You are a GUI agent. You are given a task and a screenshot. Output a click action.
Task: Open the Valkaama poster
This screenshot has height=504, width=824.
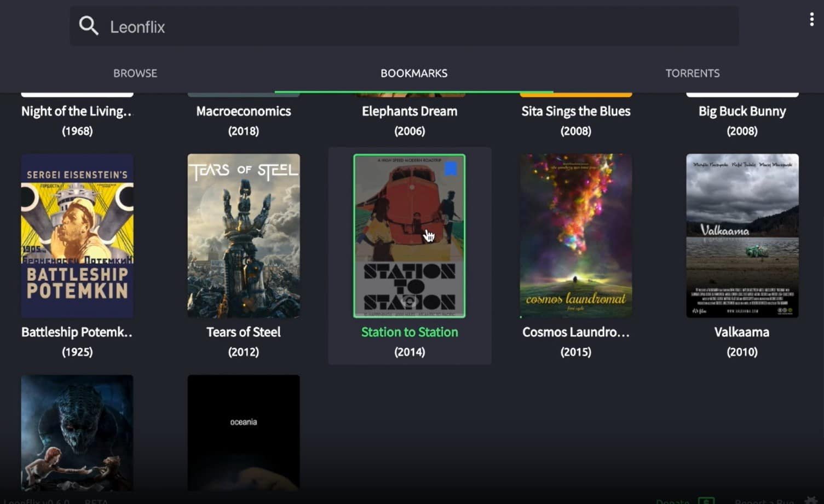click(x=742, y=236)
